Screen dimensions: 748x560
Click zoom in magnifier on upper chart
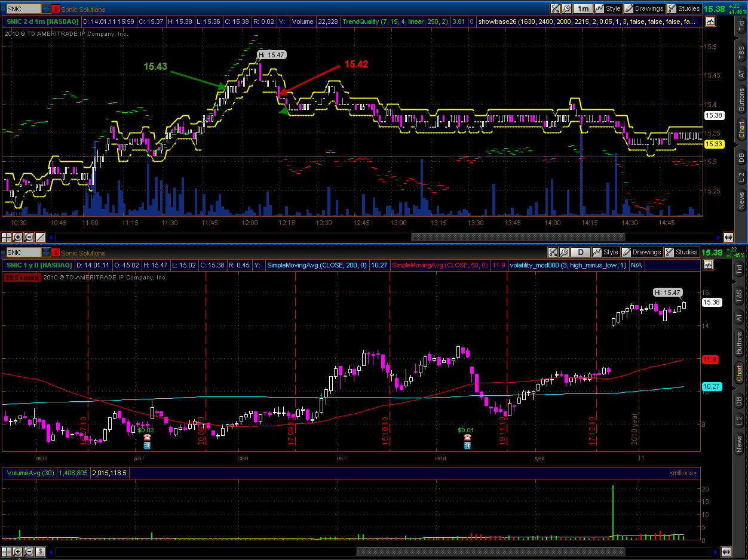tap(17, 237)
